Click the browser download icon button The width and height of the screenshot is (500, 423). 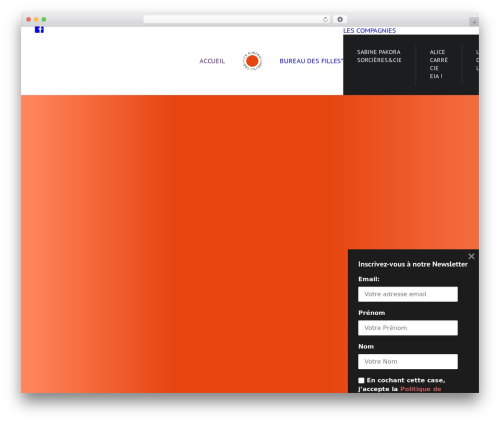coord(340,20)
